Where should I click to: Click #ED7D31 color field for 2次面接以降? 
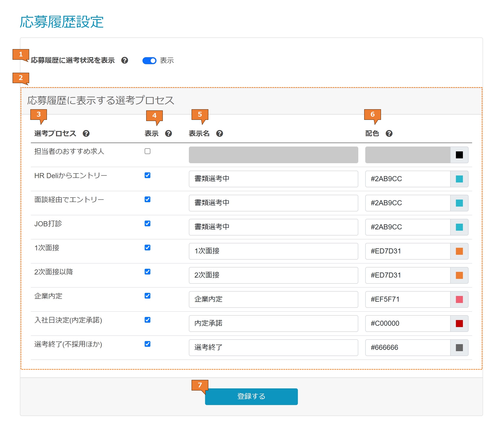pyautogui.click(x=408, y=275)
